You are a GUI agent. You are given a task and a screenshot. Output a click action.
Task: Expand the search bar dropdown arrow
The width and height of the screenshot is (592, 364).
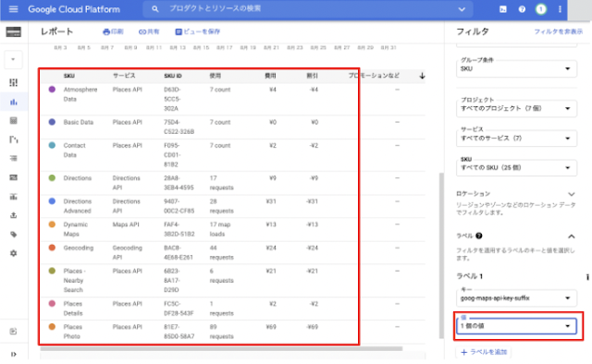[x=462, y=9]
